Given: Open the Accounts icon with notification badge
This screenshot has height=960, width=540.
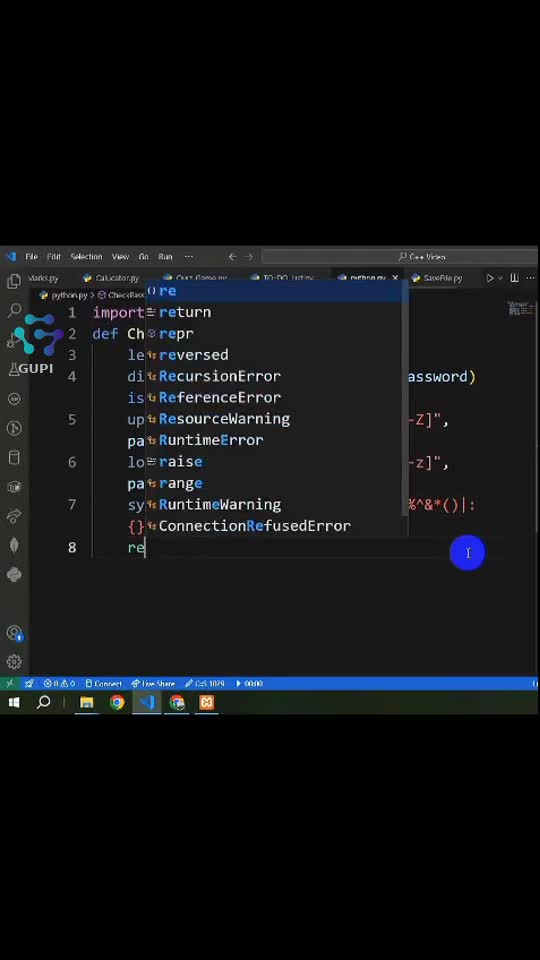Looking at the screenshot, I should (14, 633).
